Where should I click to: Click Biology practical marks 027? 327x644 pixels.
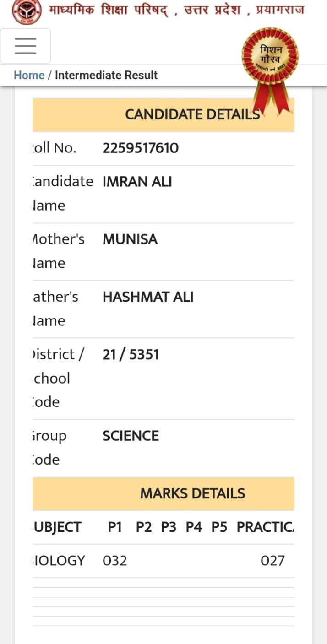[272, 561]
